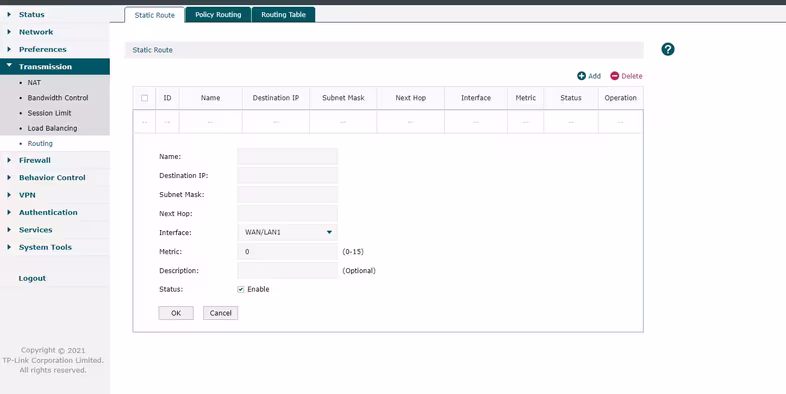Expand the Status menu arrow
786x394 pixels.
9,15
